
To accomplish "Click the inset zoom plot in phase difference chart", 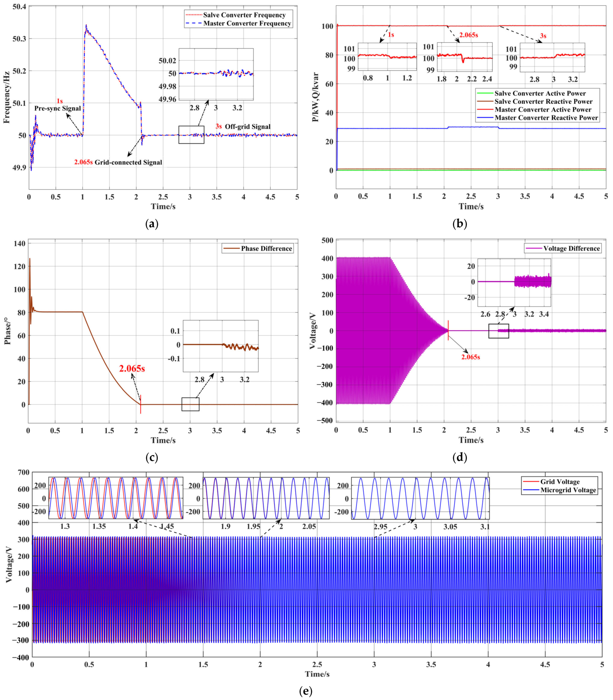I will pos(221,346).
